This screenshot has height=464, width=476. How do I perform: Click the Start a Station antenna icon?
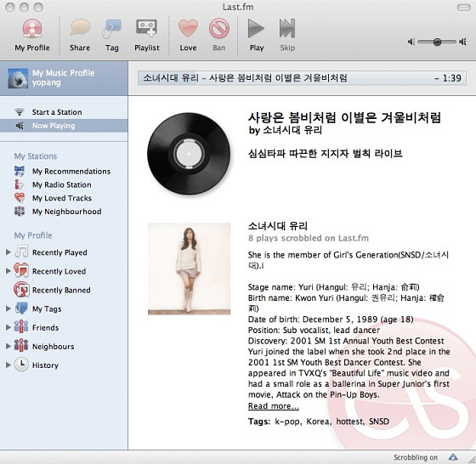point(20,112)
